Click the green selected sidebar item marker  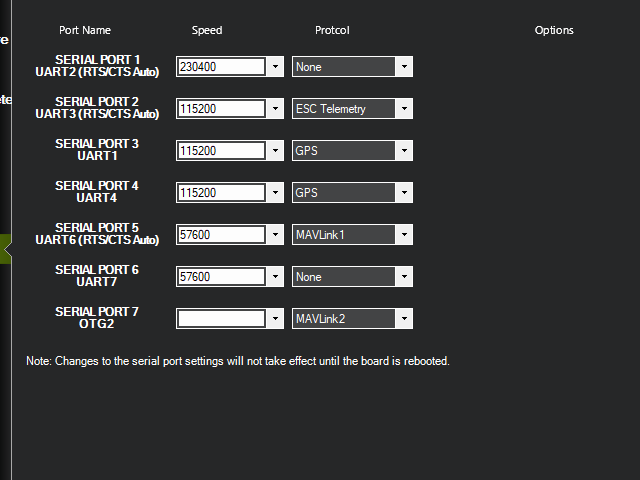5,249
